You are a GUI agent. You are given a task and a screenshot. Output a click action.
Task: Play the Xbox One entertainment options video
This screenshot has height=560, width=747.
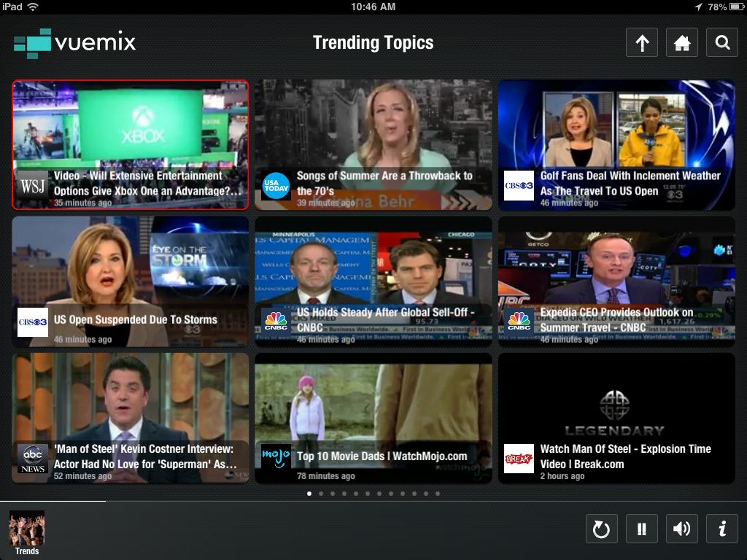tap(130, 145)
